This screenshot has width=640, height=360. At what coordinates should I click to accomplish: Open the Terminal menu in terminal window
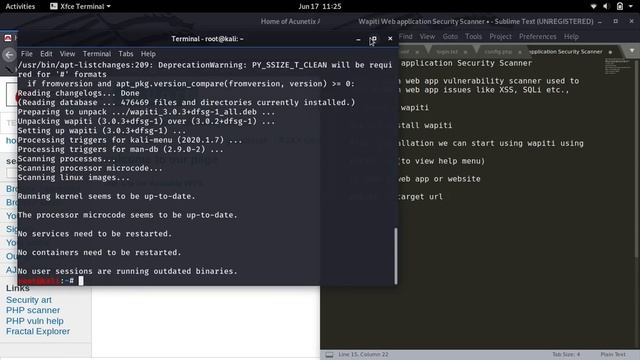click(97, 53)
